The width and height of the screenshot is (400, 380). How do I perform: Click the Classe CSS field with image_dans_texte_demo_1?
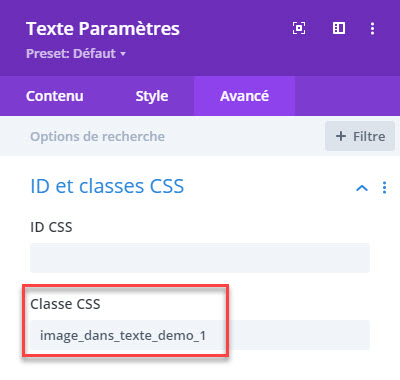click(x=200, y=335)
